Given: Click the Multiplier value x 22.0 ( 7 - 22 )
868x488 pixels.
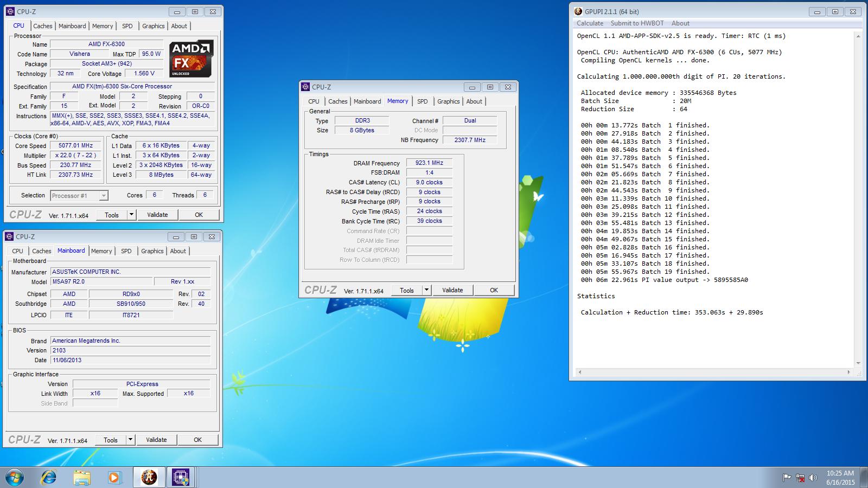Looking at the screenshot, I should click(x=75, y=156).
